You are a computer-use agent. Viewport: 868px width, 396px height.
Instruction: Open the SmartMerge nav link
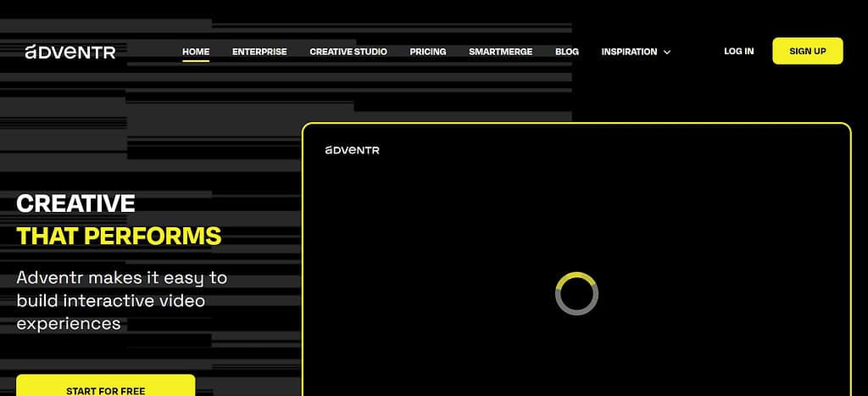coord(500,52)
